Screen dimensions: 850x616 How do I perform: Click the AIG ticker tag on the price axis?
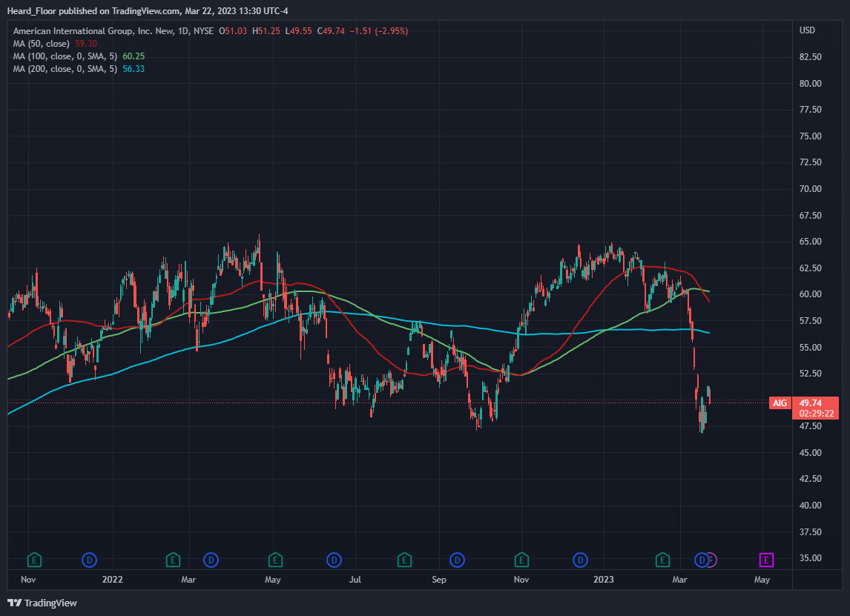(x=780, y=403)
